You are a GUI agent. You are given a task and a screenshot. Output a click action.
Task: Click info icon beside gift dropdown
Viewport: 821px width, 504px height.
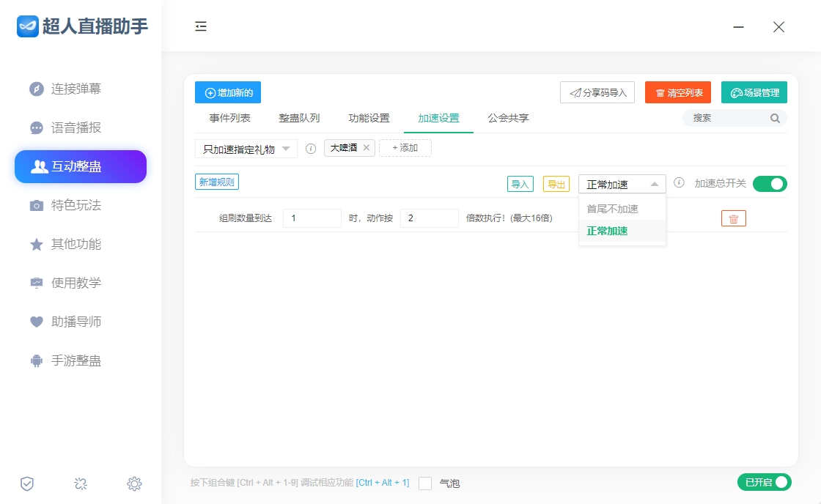[311, 149]
